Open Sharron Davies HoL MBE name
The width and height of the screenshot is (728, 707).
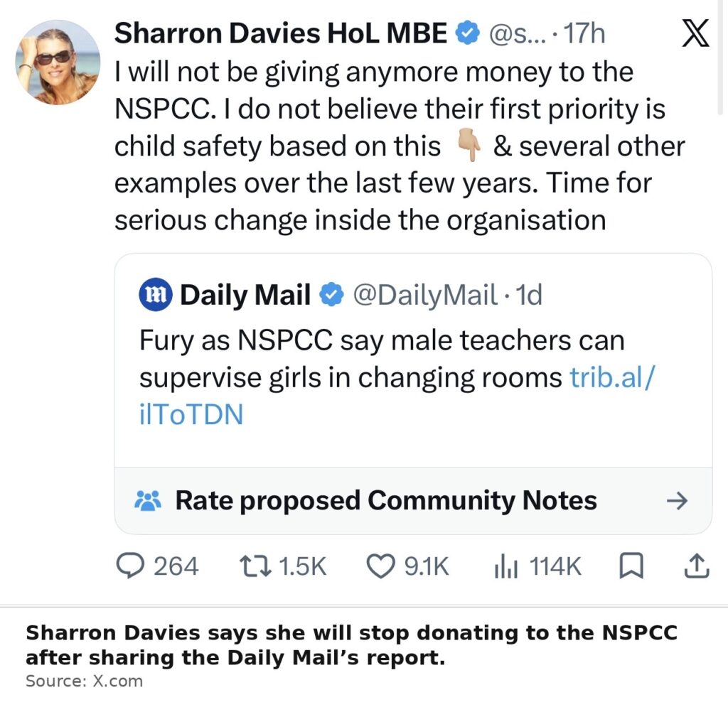point(280,33)
